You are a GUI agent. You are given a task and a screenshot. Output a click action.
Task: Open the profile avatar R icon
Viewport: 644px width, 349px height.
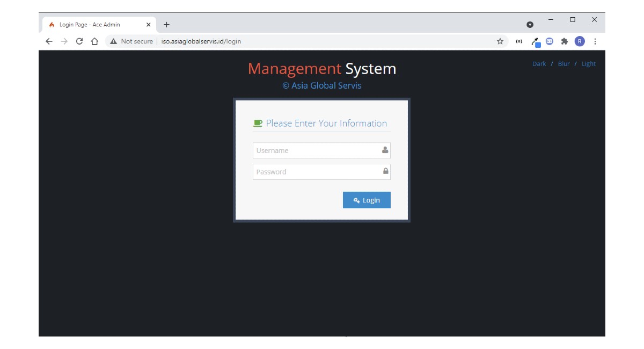coord(580,41)
